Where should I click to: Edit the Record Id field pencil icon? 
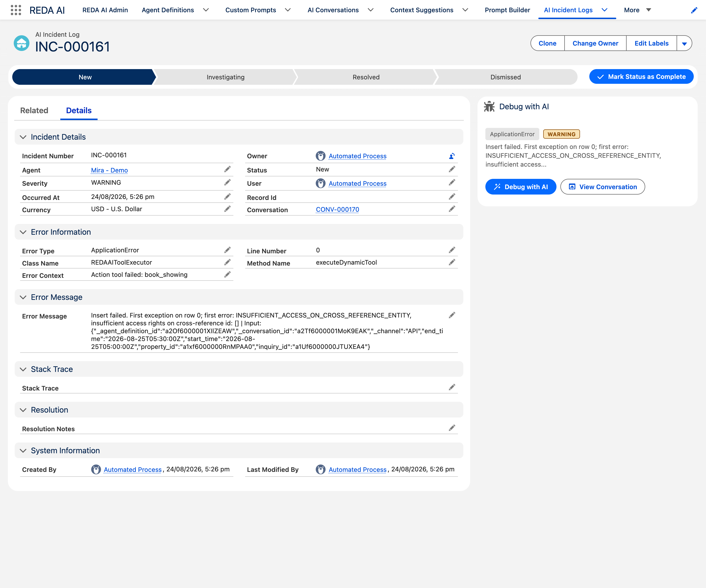point(452,196)
